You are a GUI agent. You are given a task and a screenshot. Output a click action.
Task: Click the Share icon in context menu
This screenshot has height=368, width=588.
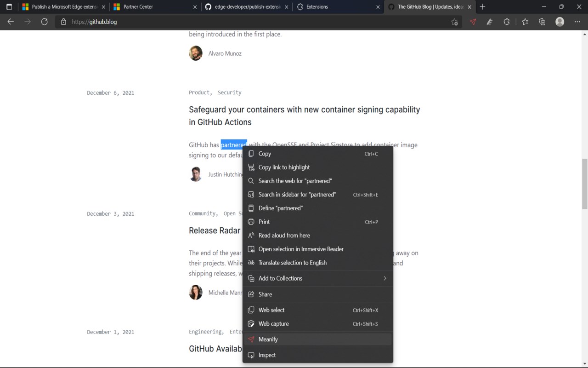251,294
